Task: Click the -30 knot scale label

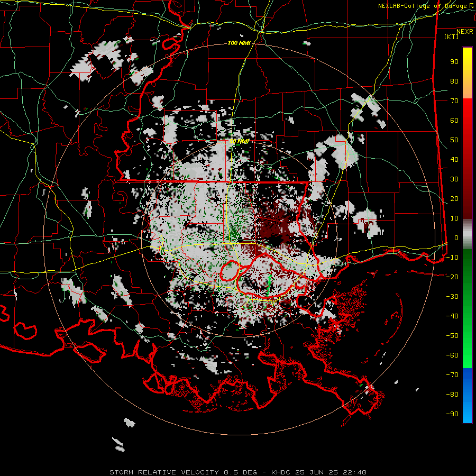Action: (x=452, y=297)
